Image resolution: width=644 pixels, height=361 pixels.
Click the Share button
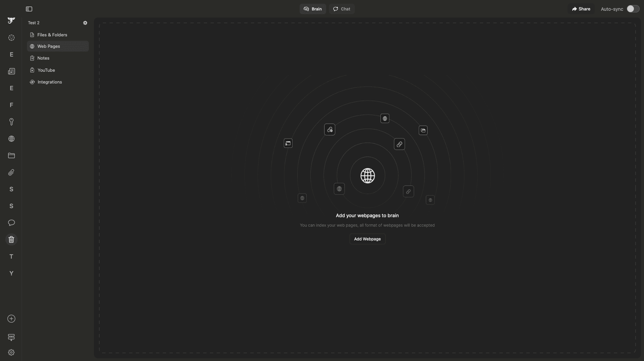click(x=581, y=9)
